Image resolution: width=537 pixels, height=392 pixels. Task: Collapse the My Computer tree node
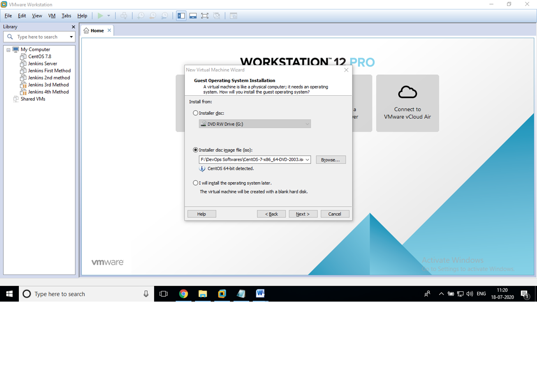point(8,49)
